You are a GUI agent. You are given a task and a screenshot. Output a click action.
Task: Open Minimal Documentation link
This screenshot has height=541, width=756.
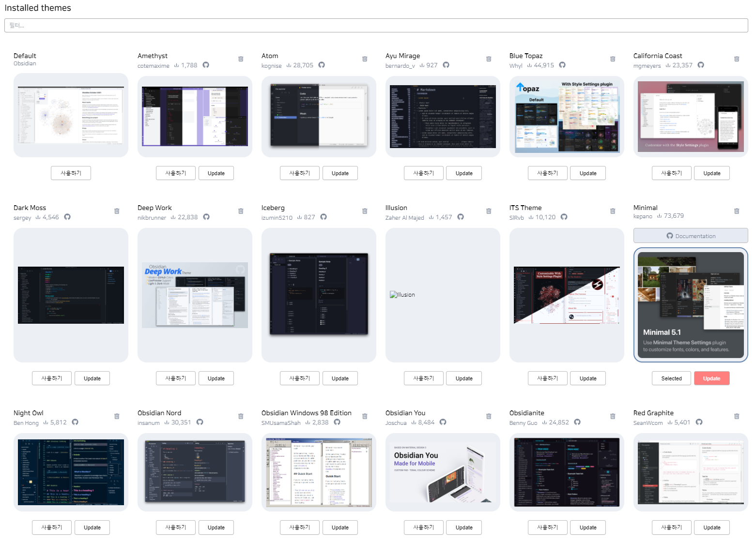tap(691, 236)
